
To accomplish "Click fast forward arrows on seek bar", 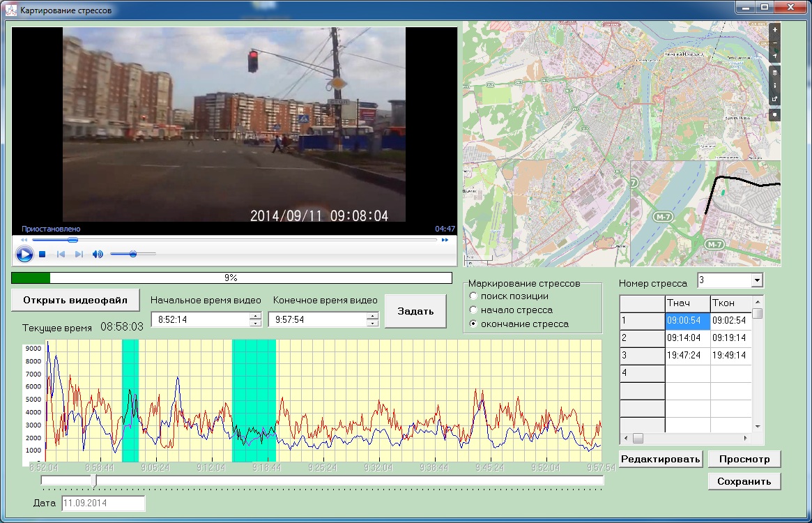I will (445, 240).
